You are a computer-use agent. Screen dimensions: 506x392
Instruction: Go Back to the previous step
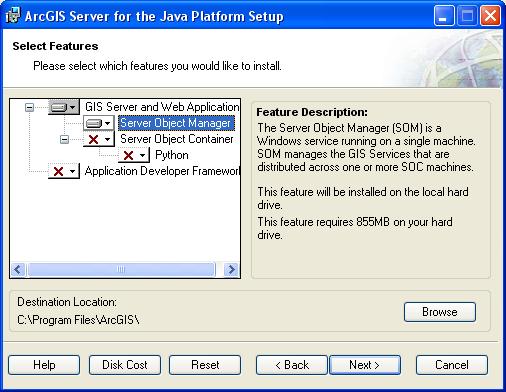(292, 365)
